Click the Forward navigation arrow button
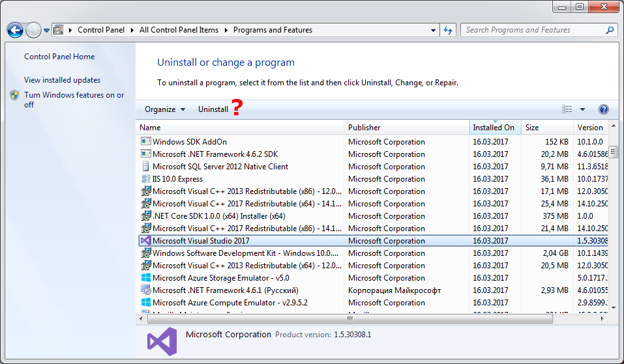 [33, 30]
